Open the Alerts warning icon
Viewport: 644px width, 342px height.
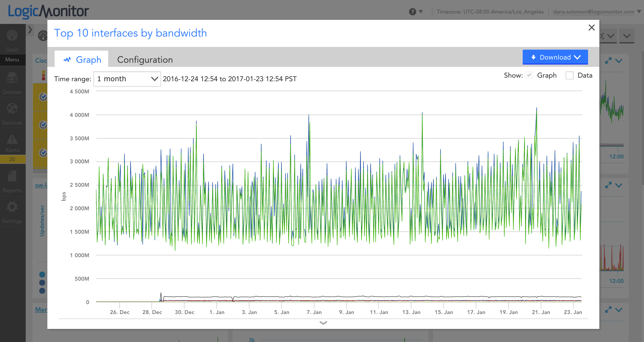click(x=12, y=140)
